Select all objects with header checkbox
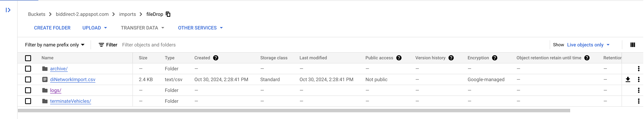Image resolution: width=644 pixels, height=119 pixels. click(28, 58)
